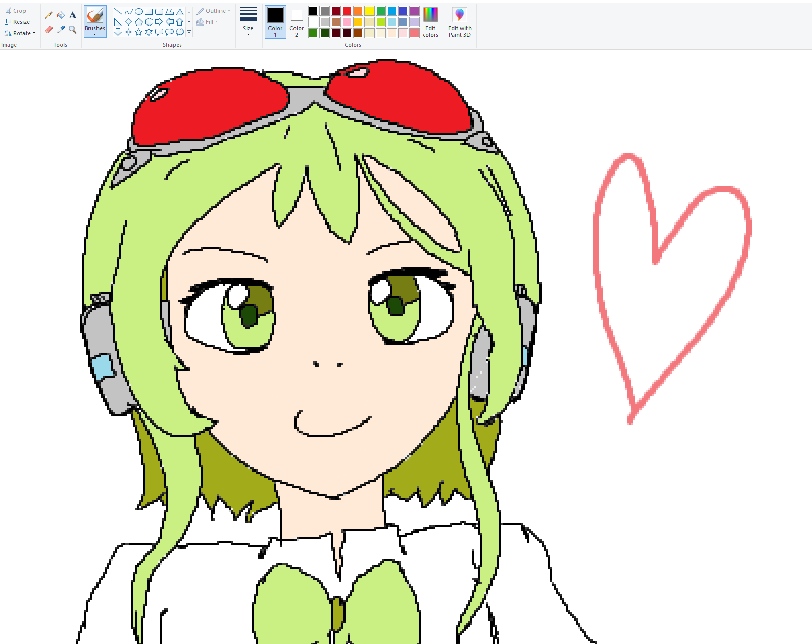Pick the indigo blue palette swatch
812x644 pixels.
point(403,11)
